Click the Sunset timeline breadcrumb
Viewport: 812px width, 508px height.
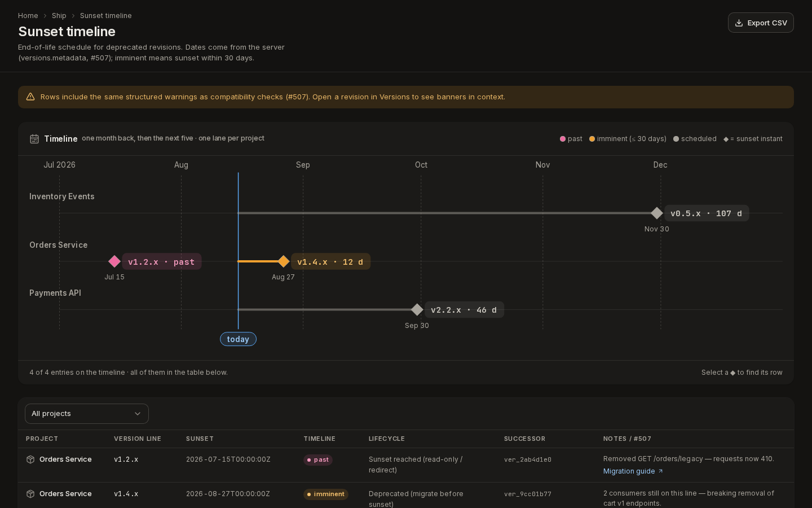(106, 16)
